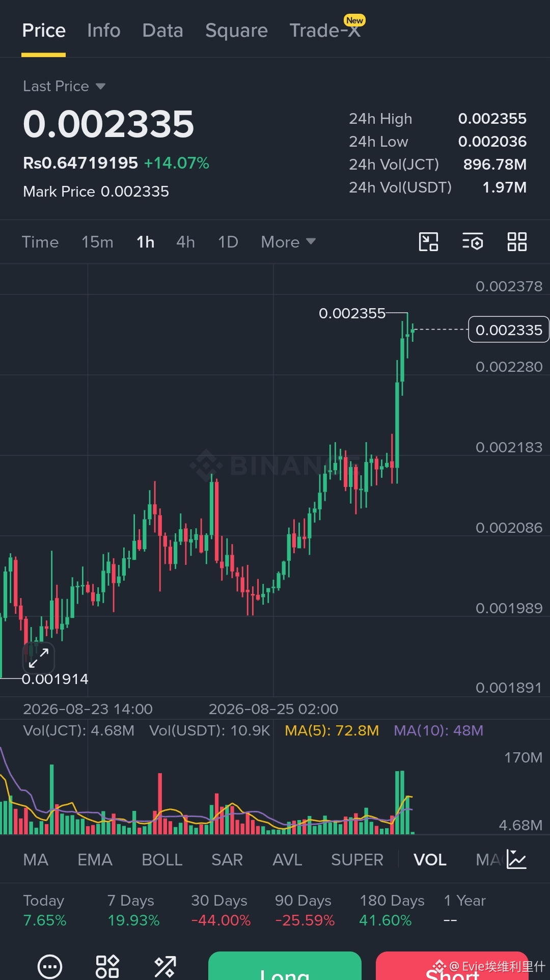Expand the Last Price dropdown
The image size is (550, 980).
(x=64, y=86)
